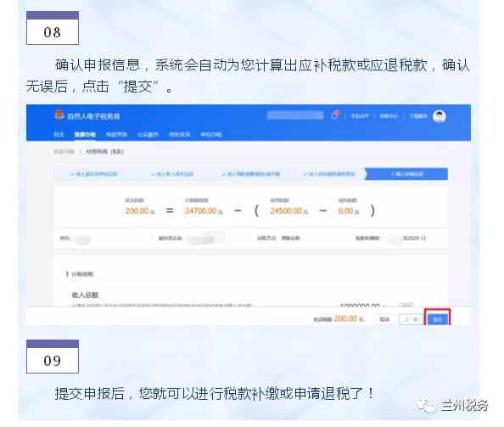Go to step three of the wizard
The width and height of the screenshot is (504, 427).
pyautogui.click(x=250, y=174)
